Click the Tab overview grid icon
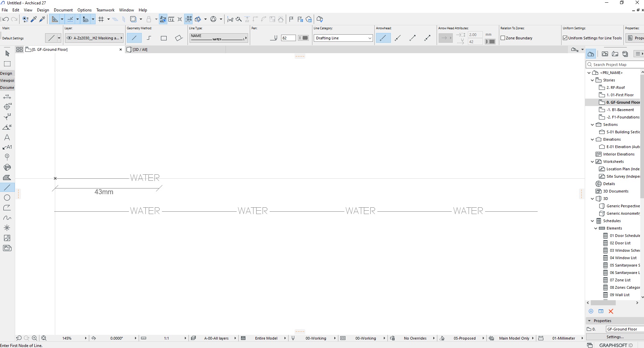The image size is (644, 348). click(x=20, y=49)
